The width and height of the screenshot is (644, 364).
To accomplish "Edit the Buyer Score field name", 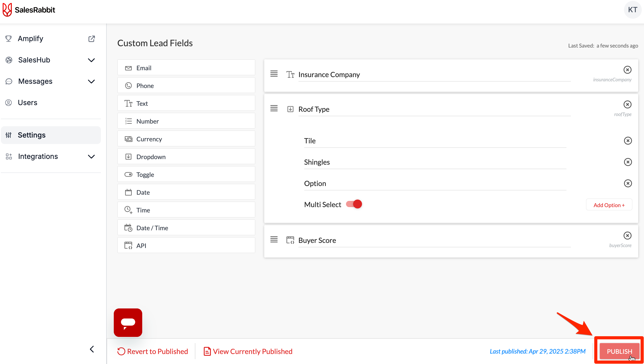I will click(x=434, y=240).
